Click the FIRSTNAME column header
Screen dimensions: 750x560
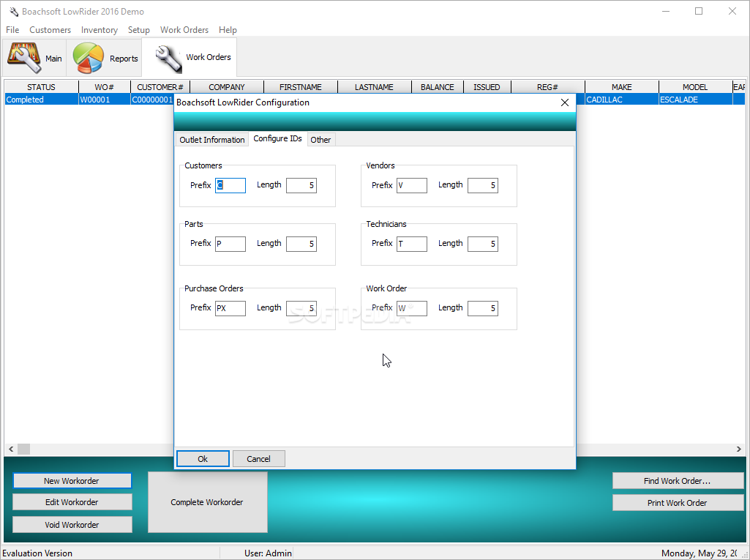[x=301, y=86]
